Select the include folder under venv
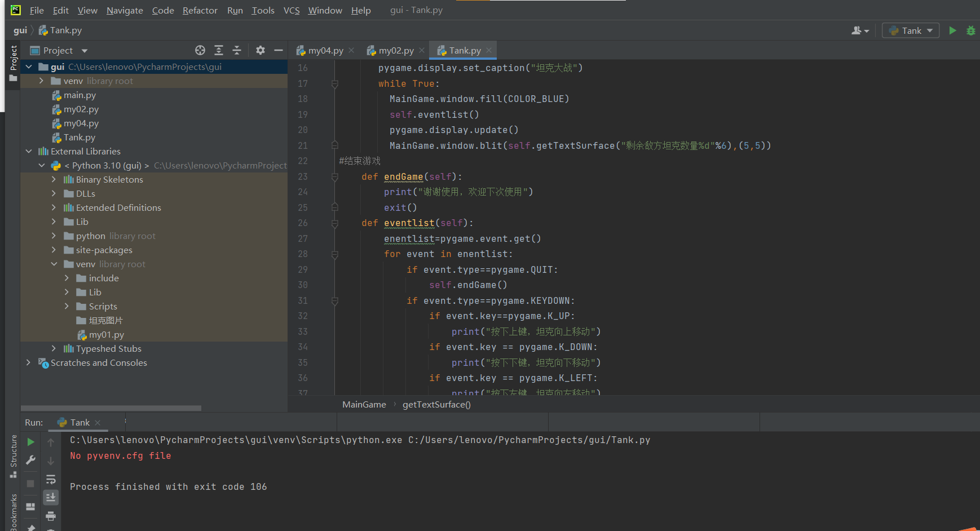 tap(104, 278)
